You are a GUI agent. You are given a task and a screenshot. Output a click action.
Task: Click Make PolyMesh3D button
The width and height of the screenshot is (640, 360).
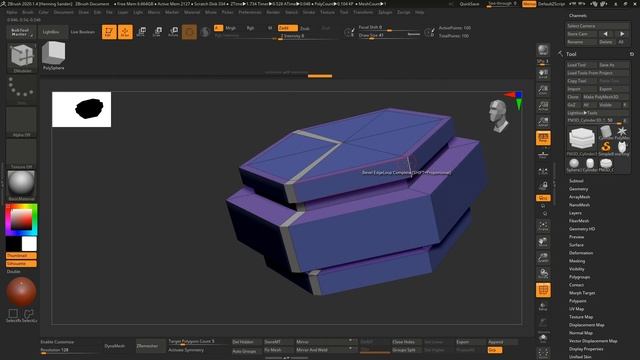[605, 97]
